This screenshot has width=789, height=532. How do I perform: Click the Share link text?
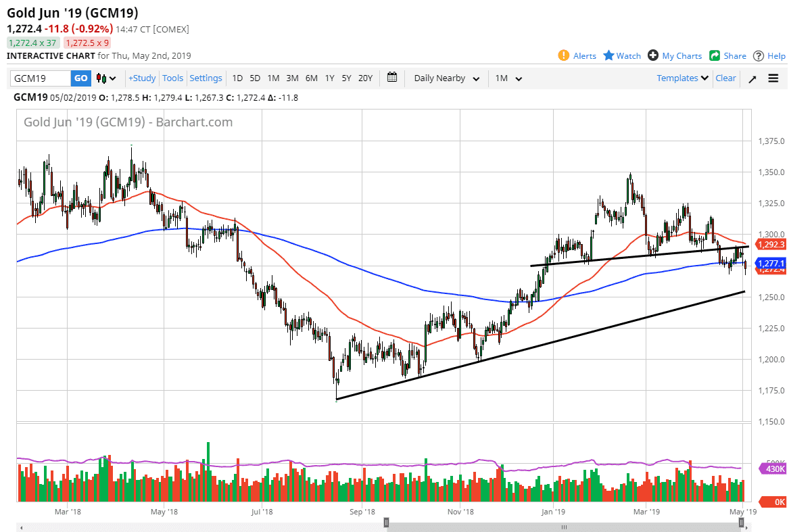click(735, 56)
